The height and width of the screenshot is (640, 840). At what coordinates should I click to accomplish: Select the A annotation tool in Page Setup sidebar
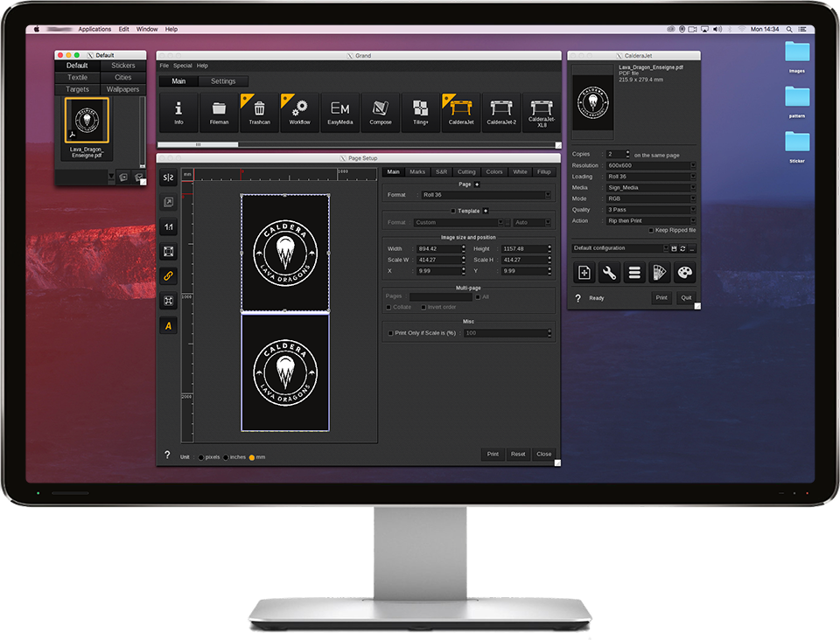point(168,325)
